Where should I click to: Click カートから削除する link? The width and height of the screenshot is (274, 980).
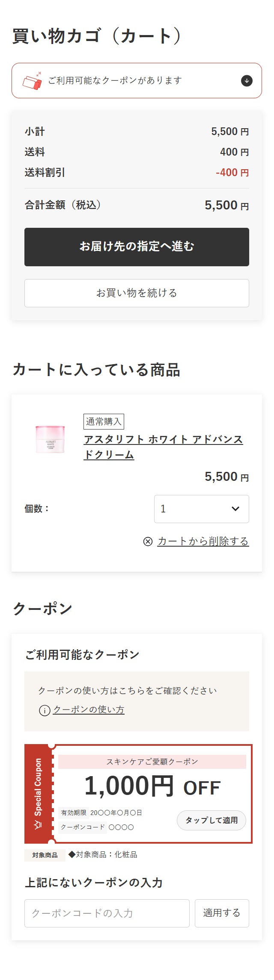coord(203,542)
